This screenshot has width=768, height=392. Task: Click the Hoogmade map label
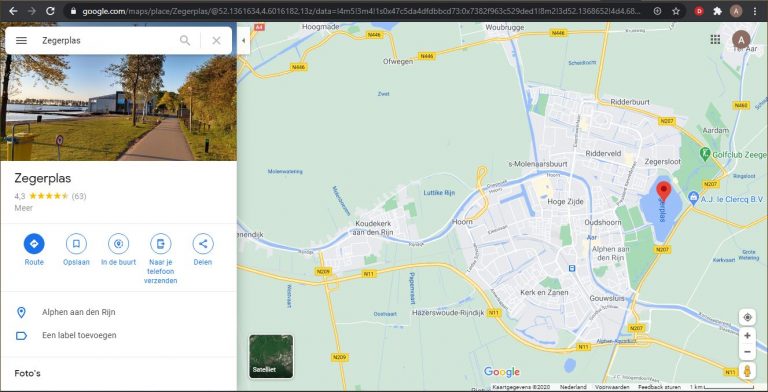point(321,27)
